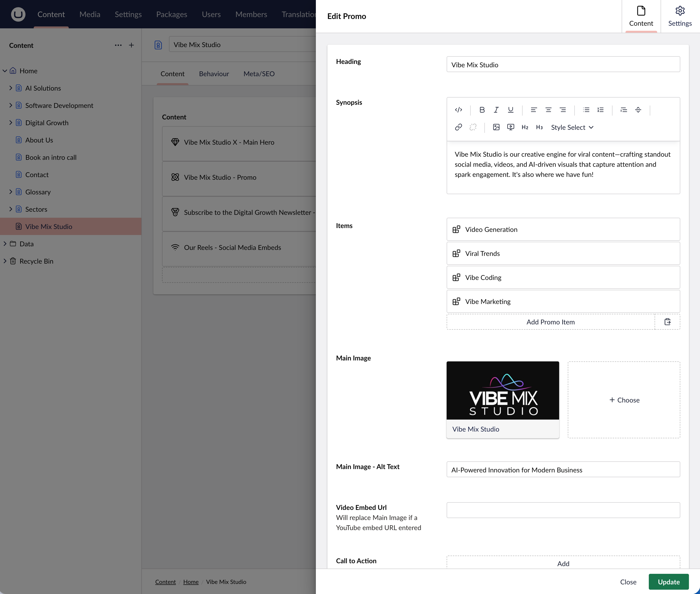Click the Vibe Mix Studio main image thumbnail
The image size is (700, 594).
point(503,391)
